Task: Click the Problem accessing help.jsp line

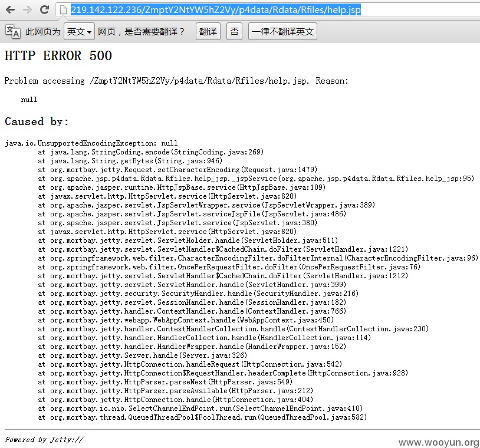Action: [176, 81]
